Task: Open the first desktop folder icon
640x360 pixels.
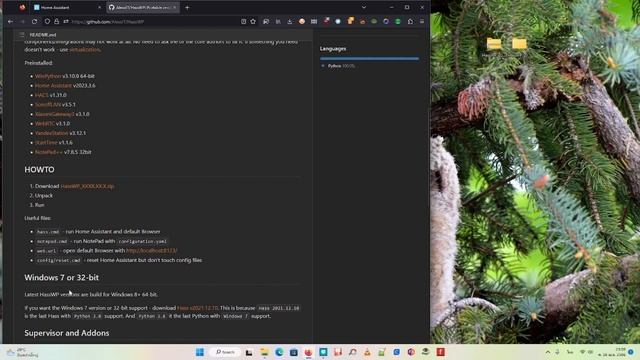Action: (494, 44)
